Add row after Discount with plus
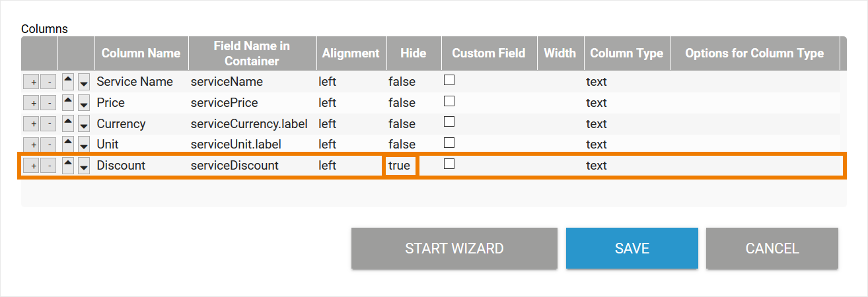Screen dimensions: 868x297 [x=31, y=166]
